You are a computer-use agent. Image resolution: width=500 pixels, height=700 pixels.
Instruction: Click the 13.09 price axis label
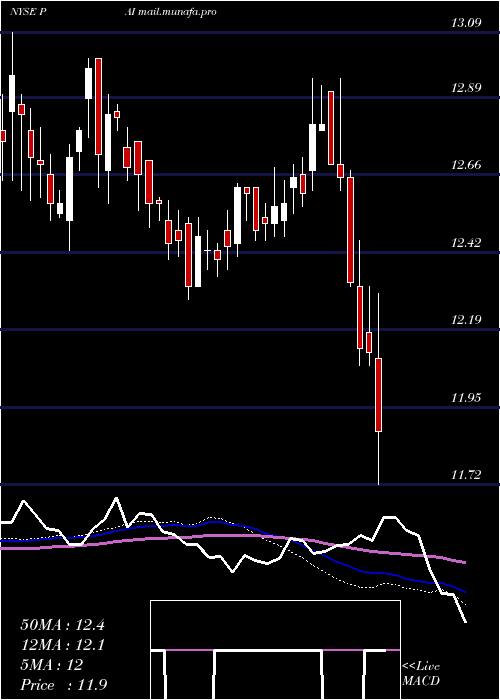[466, 23]
